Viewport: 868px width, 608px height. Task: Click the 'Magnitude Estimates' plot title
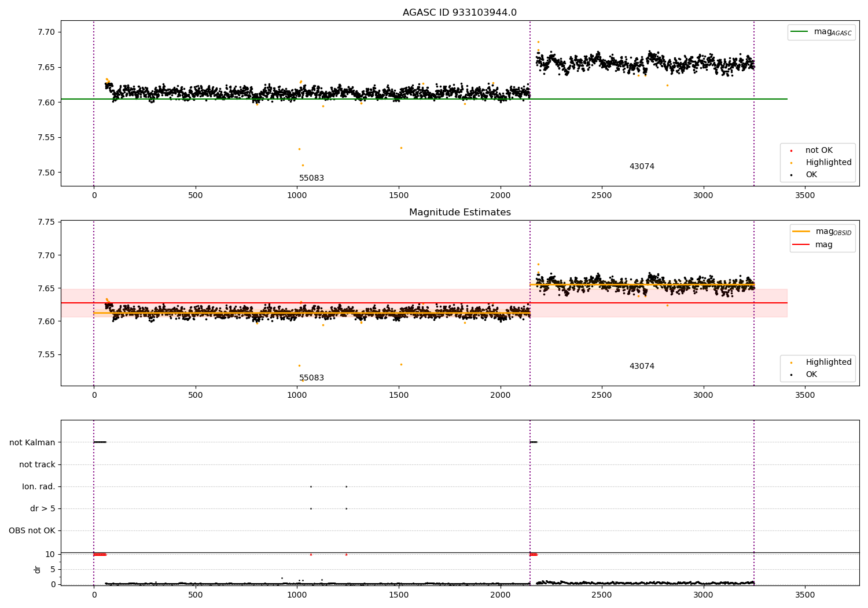(459, 213)
